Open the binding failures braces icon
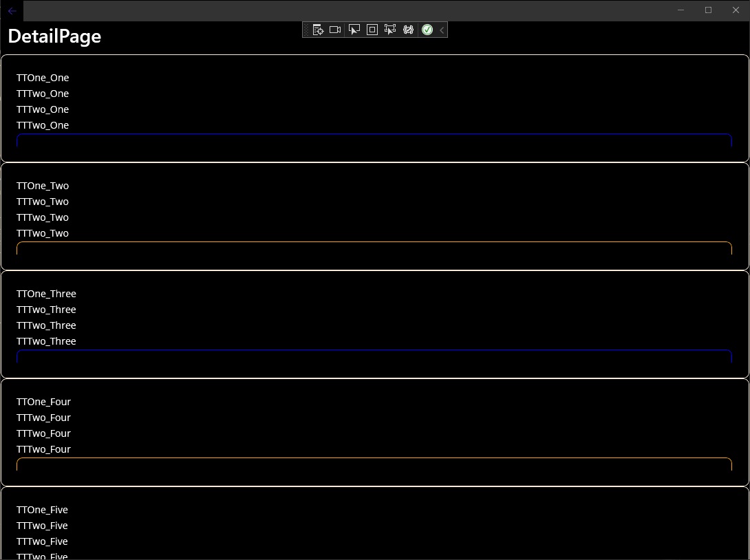This screenshot has width=750, height=560. [x=409, y=30]
